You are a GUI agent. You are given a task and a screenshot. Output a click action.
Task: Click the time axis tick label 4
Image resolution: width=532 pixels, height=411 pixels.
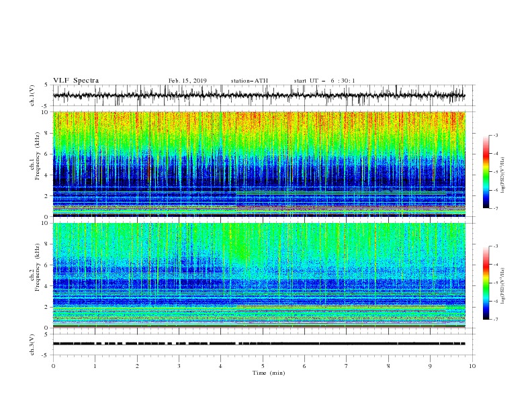point(220,366)
